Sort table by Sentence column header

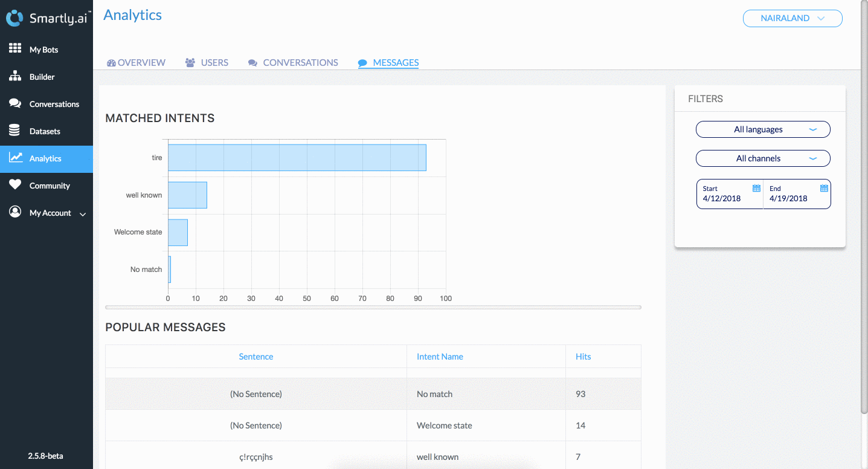coord(256,357)
